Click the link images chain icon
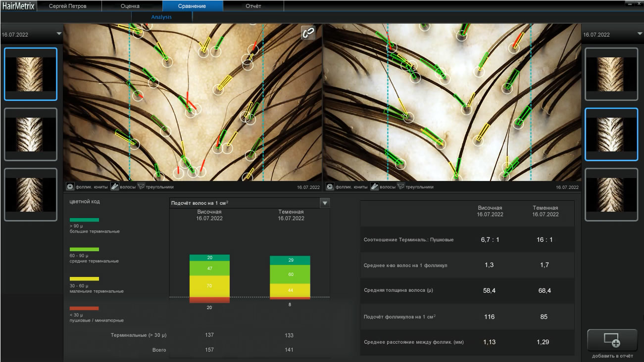 [x=308, y=33]
